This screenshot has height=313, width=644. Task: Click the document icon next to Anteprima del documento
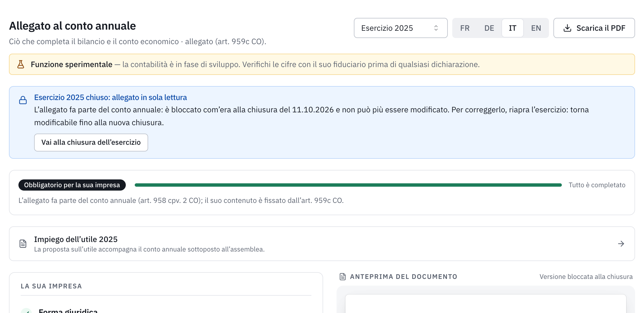(x=343, y=277)
